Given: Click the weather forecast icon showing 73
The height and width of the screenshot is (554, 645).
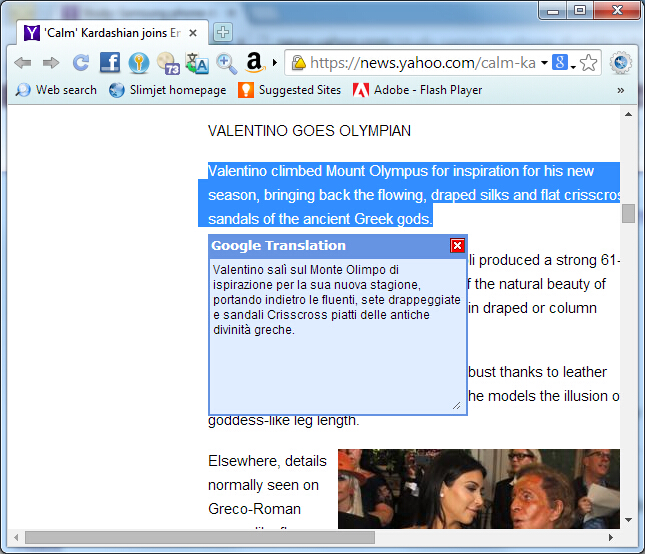Looking at the screenshot, I should 168,63.
